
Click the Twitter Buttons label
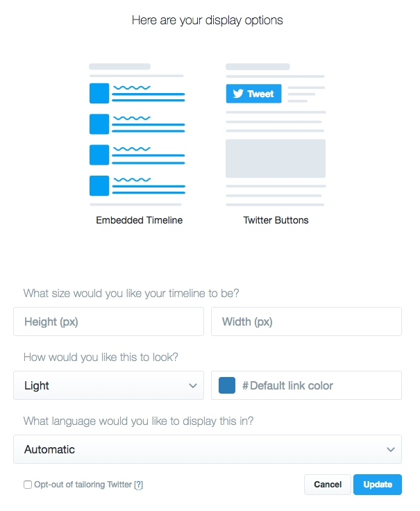pyautogui.click(x=276, y=220)
